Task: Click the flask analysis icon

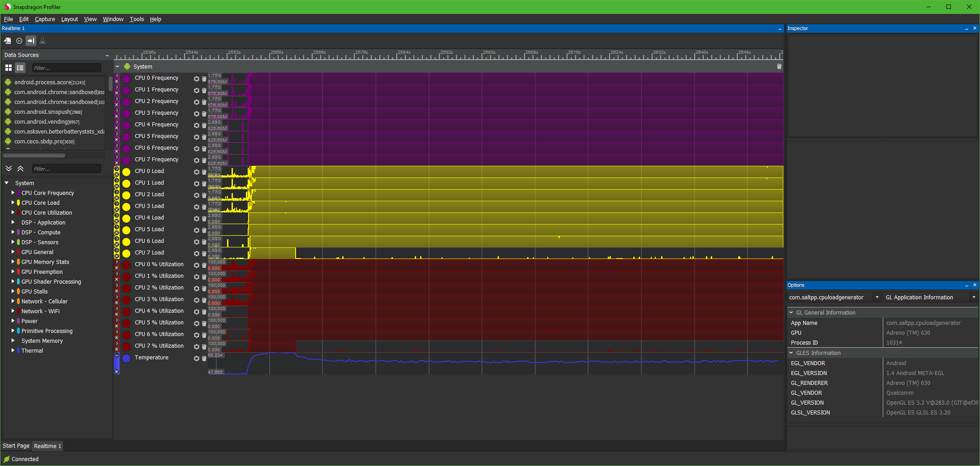Action: (x=43, y=41)
